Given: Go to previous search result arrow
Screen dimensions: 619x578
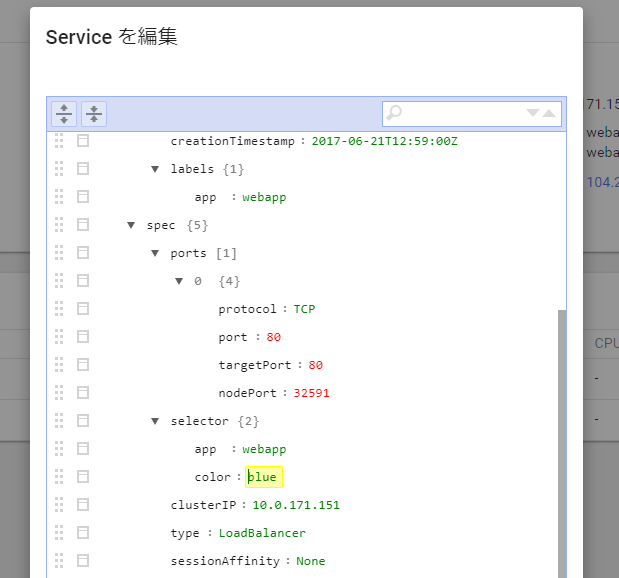Looking at the screenshot, I should tap(549, 113).
